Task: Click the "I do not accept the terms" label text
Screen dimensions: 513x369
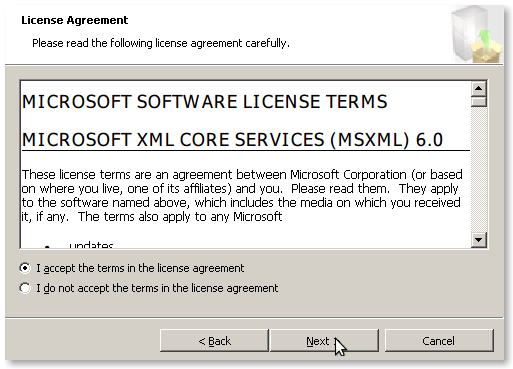Action: tap(157, 288)
